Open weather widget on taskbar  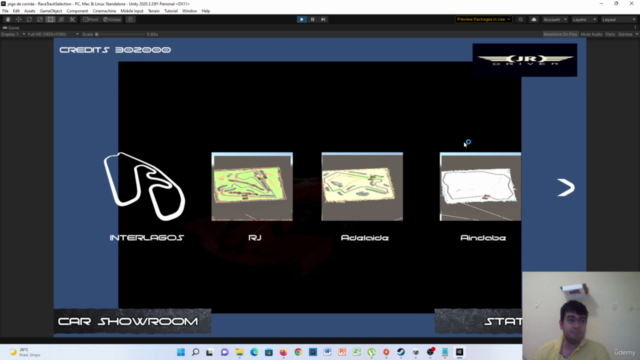pos(24,352)
